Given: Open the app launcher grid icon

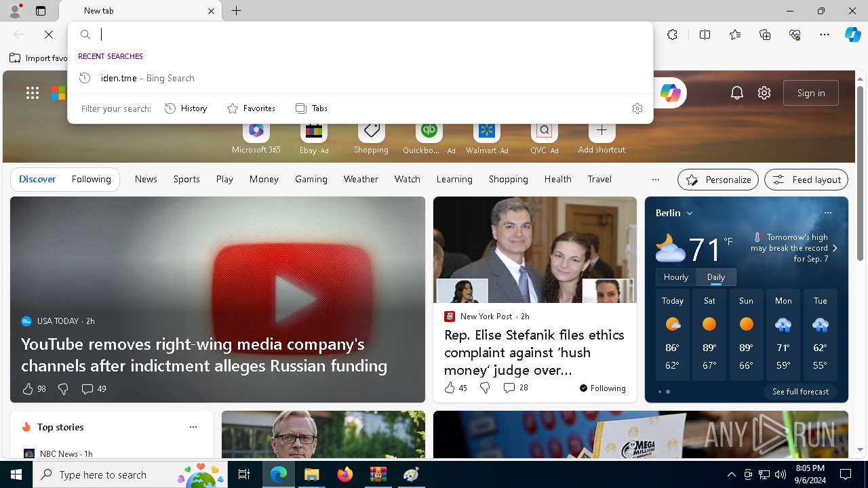Looking at the screenshot, I should (x=33, y=93).
